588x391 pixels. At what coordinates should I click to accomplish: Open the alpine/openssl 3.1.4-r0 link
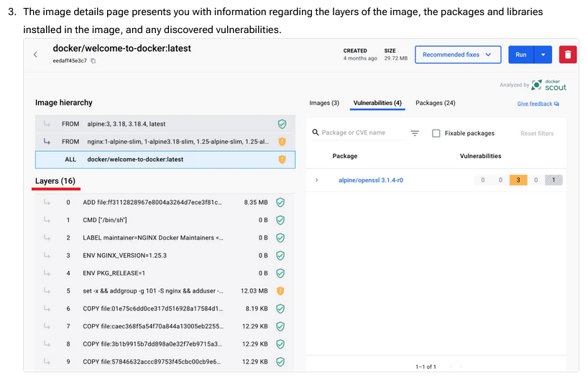(370, 180)
